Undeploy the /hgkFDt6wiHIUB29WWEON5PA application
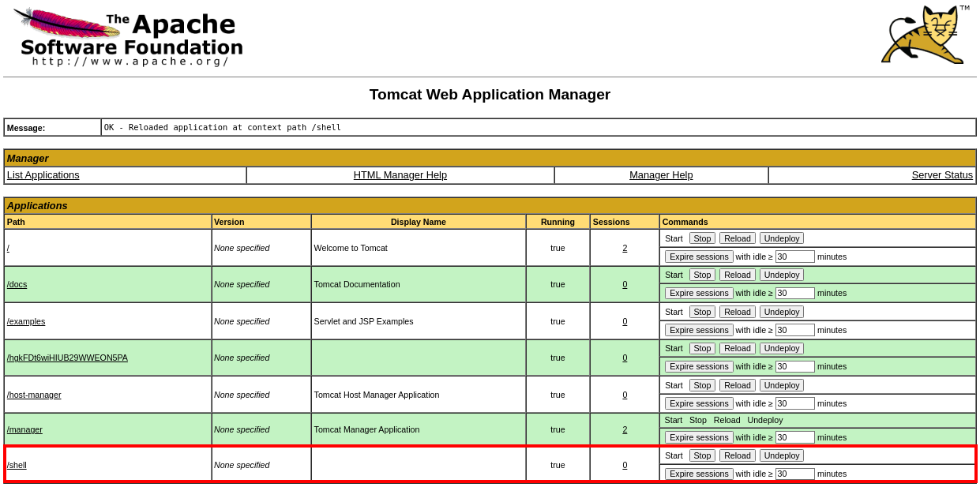The width and height of the screenshot is (980, 487). (x=782, y=348)
